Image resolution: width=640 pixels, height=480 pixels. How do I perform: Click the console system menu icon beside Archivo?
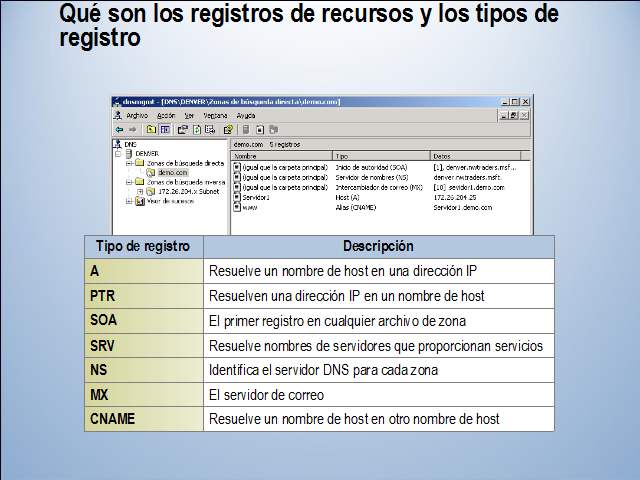[118, 116]
